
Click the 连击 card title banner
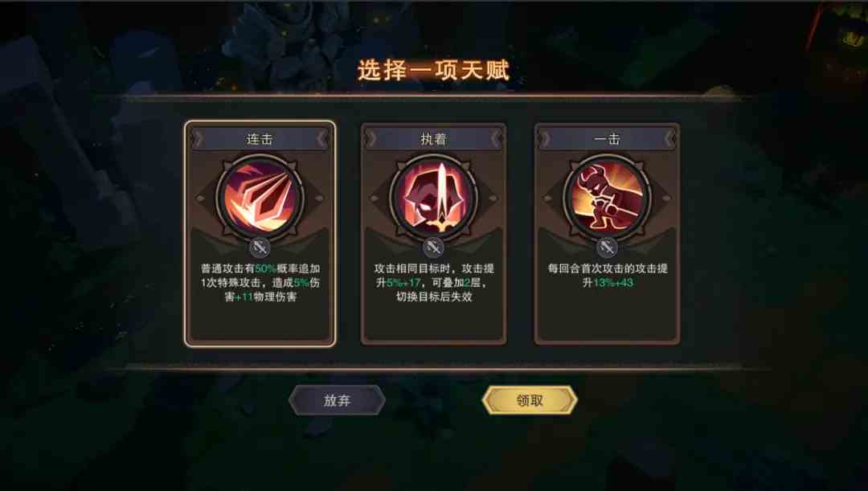point(260,139)
